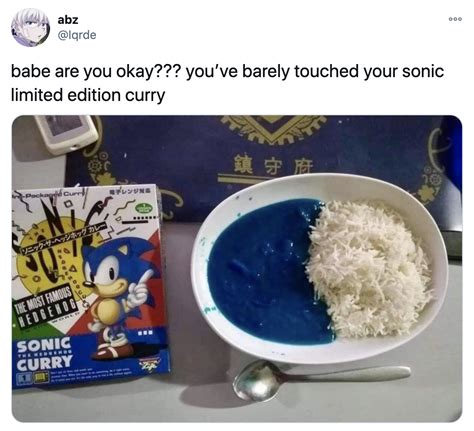
Task: Open the @lqrde handle link
Action: tap(77, 35)
